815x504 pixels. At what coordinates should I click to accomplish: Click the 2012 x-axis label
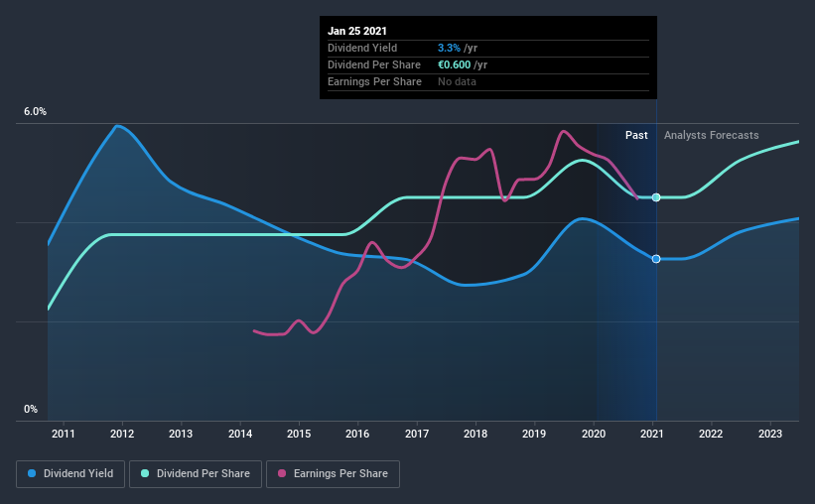click(x=122, y=434)
